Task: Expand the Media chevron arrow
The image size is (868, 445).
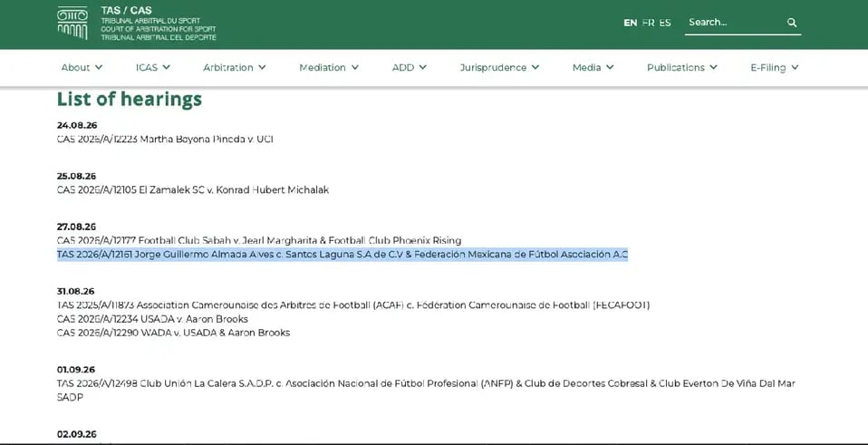Action: click(610, 68)
